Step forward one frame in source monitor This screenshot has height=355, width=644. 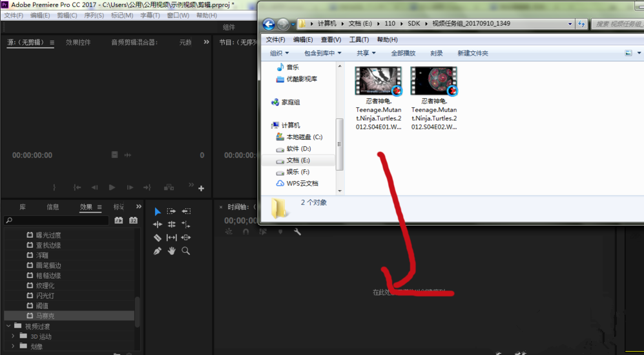click(130, 187)
